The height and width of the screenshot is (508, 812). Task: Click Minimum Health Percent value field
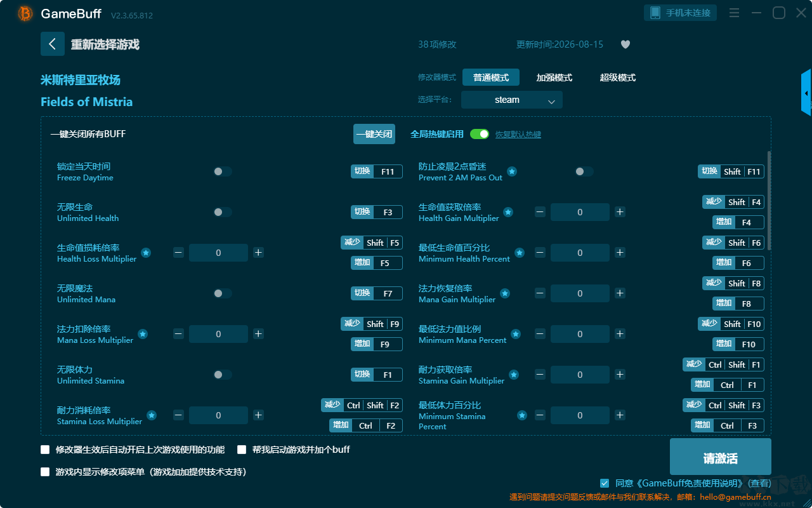click(x=580, y=253)
